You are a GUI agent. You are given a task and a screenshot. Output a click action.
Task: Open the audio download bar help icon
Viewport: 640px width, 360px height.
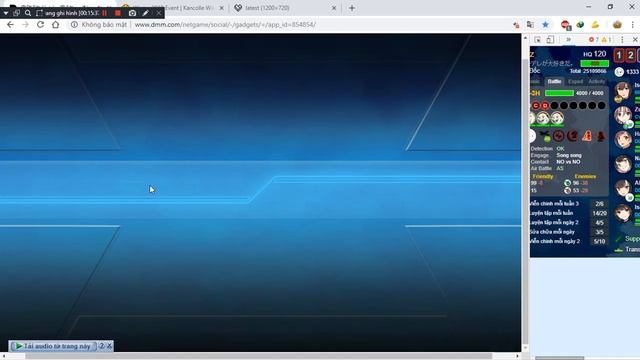[102, 346]
